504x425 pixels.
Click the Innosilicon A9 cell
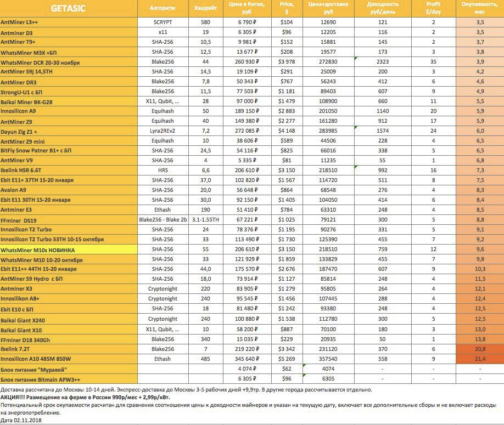[x=69, y=111]
